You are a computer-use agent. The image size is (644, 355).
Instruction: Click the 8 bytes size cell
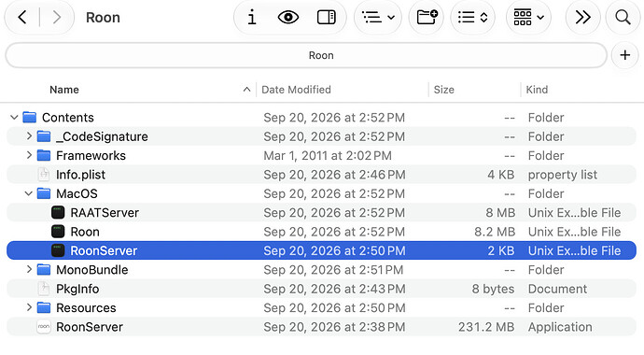pos(493,289)
